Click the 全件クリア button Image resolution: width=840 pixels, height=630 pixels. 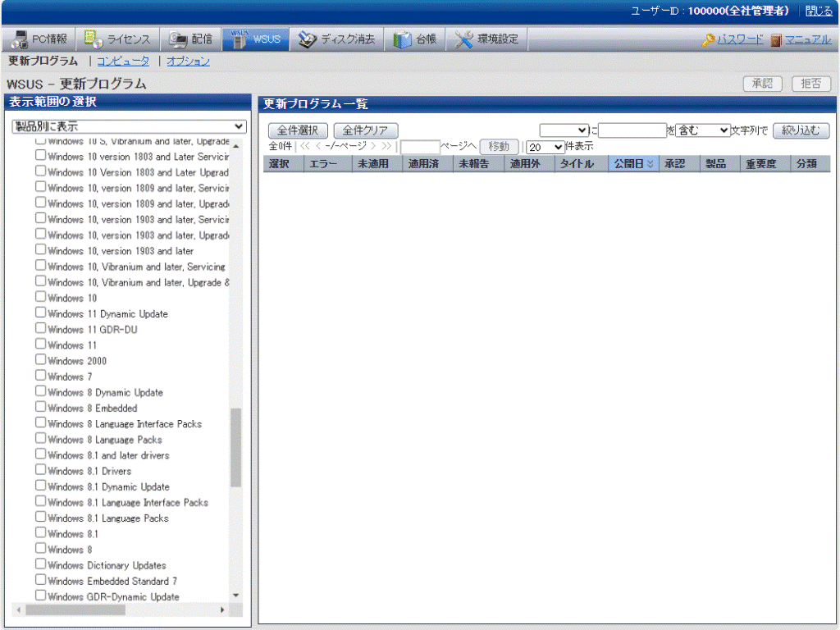pyautogui.click(x=366, y=130)
